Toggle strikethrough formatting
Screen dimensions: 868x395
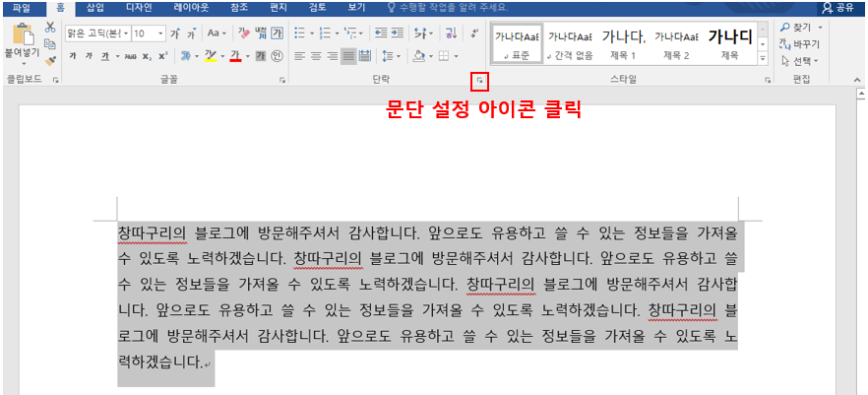point(130,56)
